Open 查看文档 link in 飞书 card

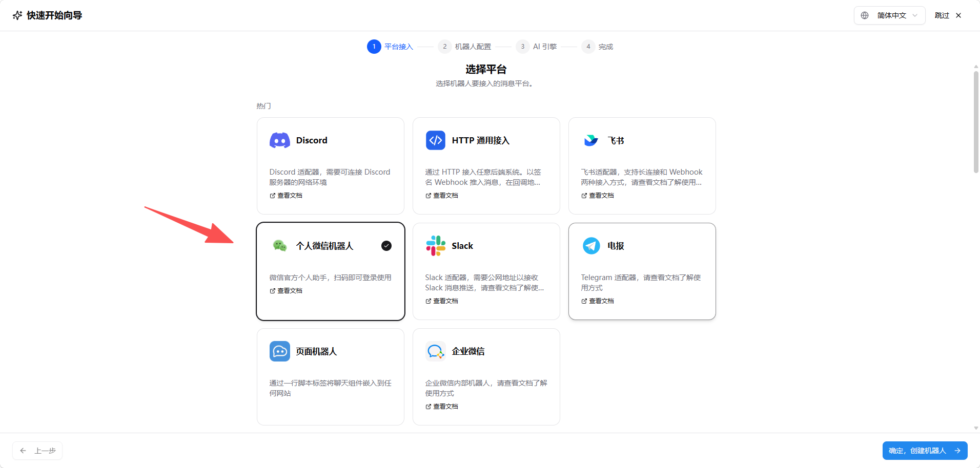pos(598,196)
